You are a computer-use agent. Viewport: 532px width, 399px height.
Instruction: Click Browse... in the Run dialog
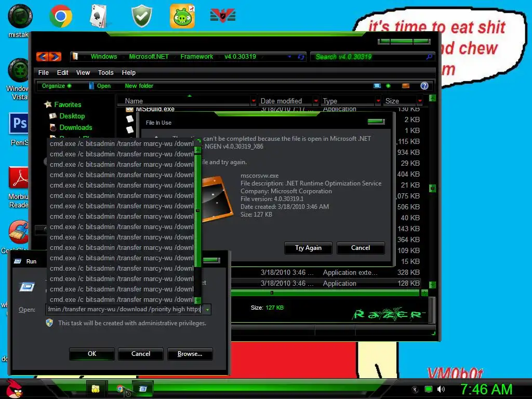[x=190, y=353]
